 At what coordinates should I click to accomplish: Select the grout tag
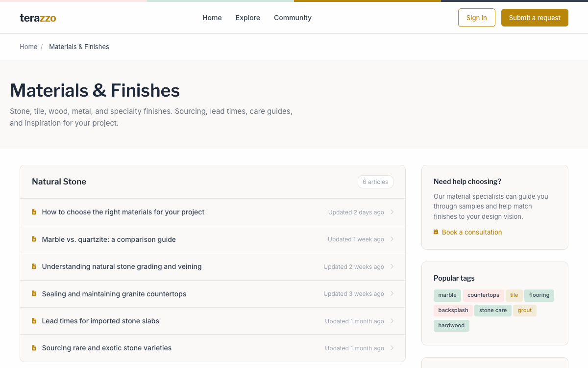(525, 311)
